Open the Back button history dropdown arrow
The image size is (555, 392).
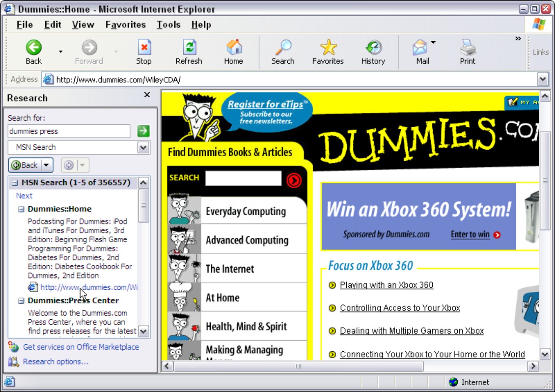(61, 52)
